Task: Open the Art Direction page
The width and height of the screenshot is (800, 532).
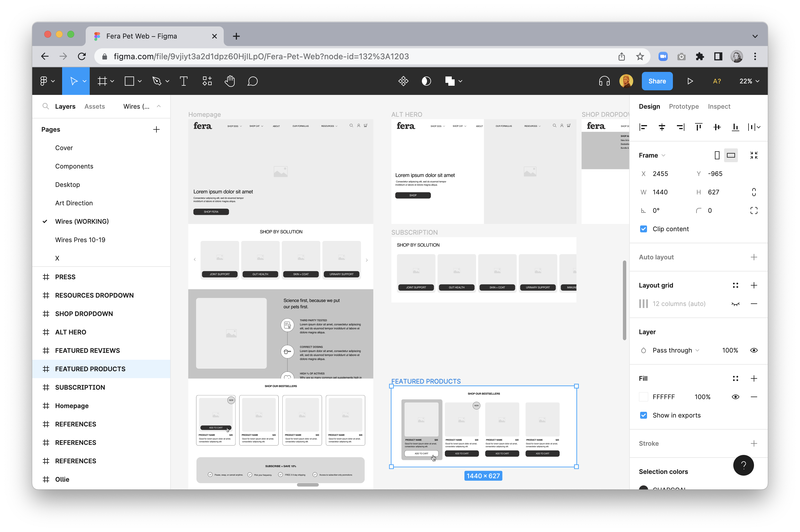Action: coord(74,203)
